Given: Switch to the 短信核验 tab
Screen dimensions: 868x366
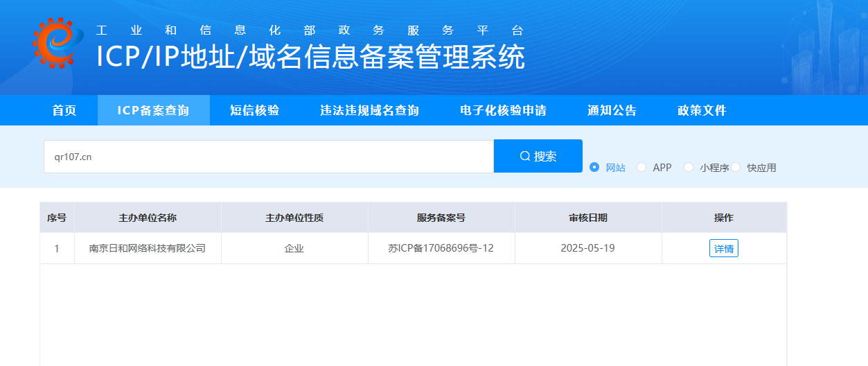Looking at the screenshot, I should click(x=254, y=110).
